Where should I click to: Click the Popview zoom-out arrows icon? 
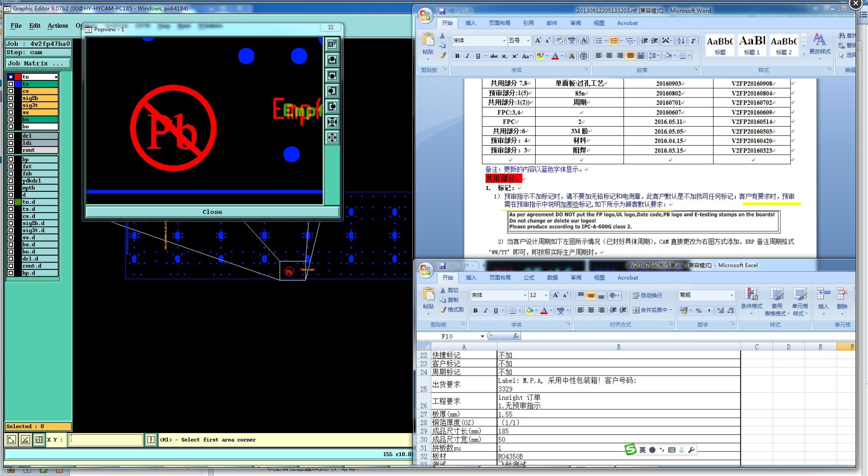[332, 138]
